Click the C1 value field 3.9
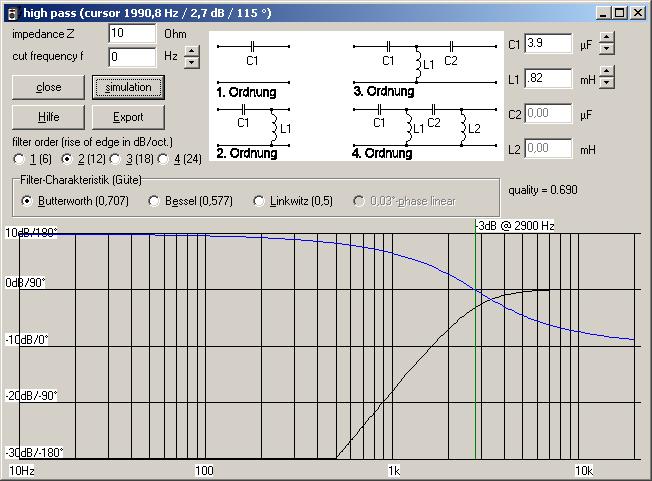 [548, 43]
